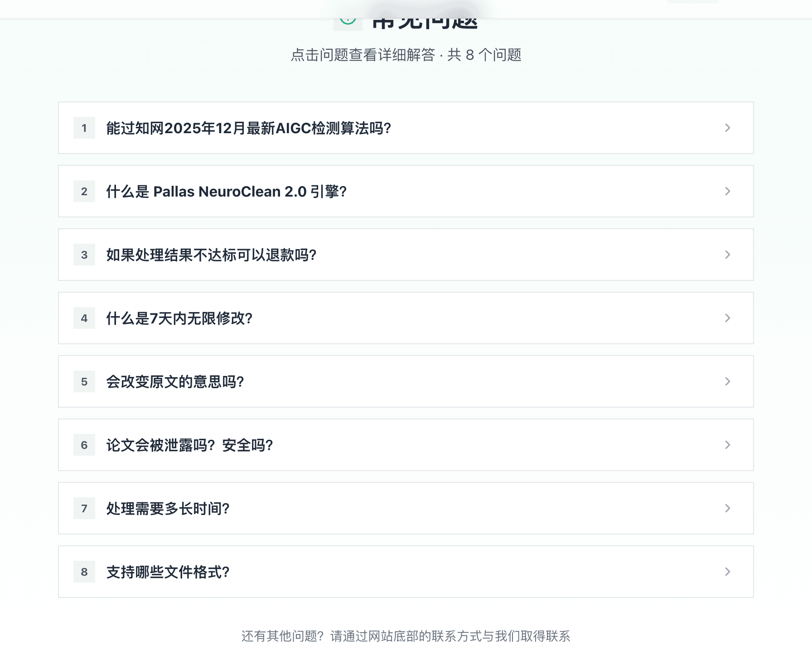The width and height of the screenshot is (812, 645).
Task: Expand the 处理需要多长时间 question chevron
Action: (x=728, y=509)
